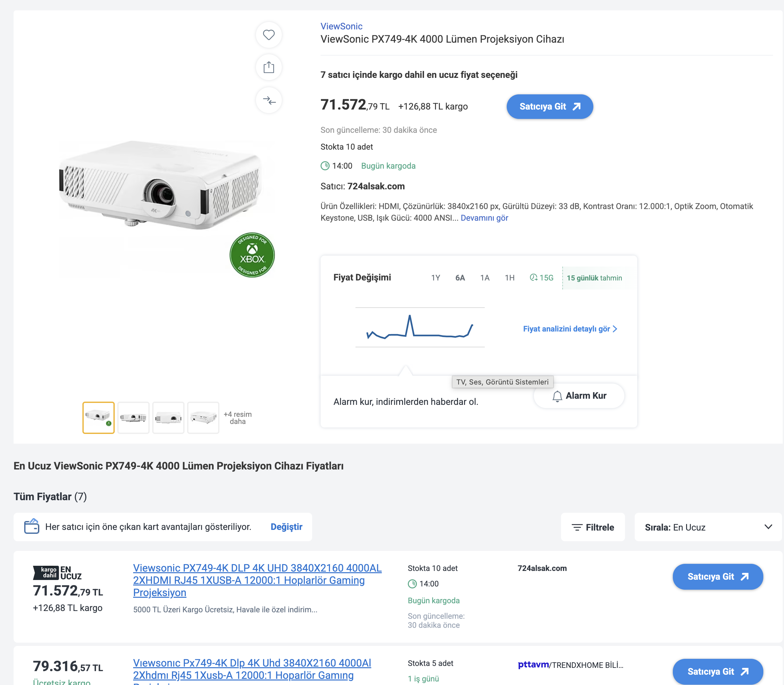This screenshot has width=784, height=685.
Task: Click top Satıcıya Git button
Action: click(x=550, y=107)
